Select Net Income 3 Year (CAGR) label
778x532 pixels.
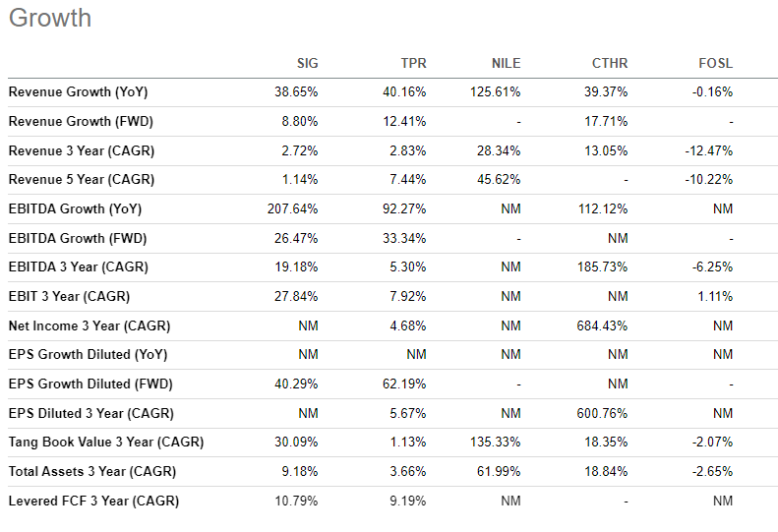pyautogui.click(x=90, y=325)
